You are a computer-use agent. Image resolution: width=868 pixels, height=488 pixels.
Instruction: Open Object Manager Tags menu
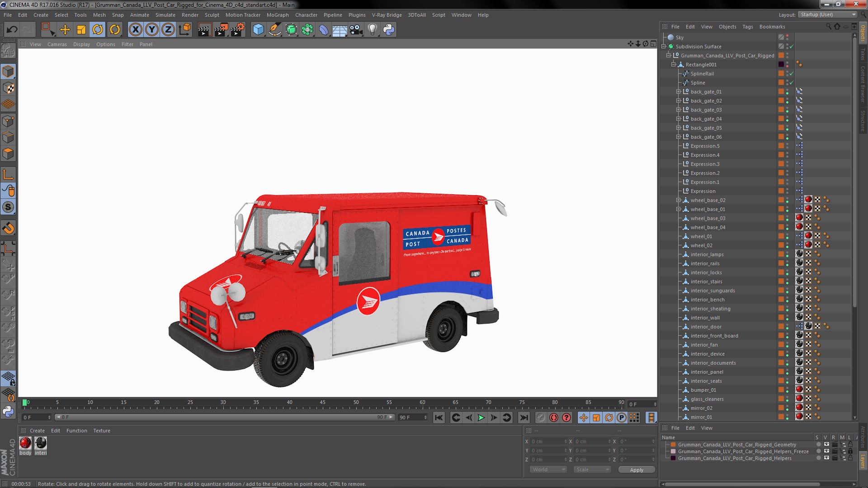click(x=747, y=27)
